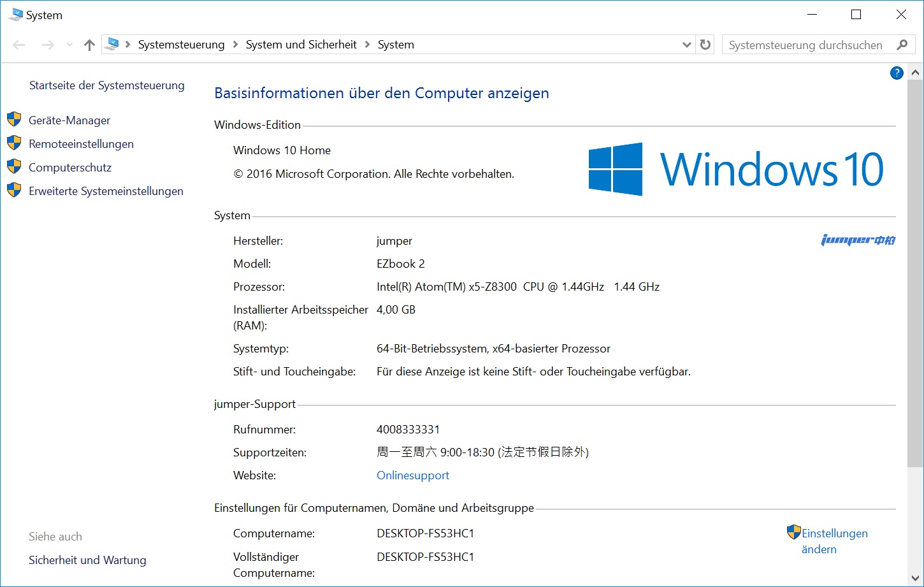The height and width of the screenshot is (587, 924).
Task: Click Einstellungen ändern link
Action: (x=835, y=541)
